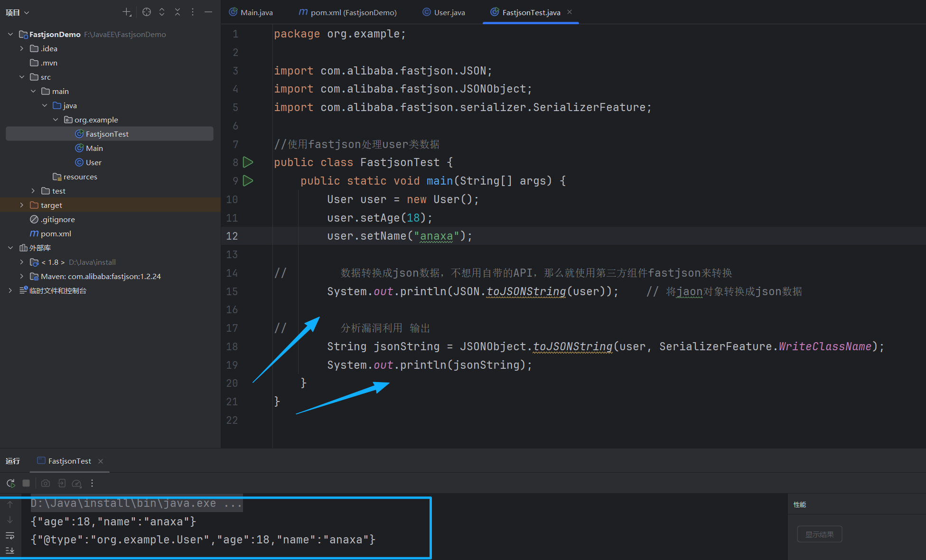Click the camera thread dump icon

pos(46,483)
